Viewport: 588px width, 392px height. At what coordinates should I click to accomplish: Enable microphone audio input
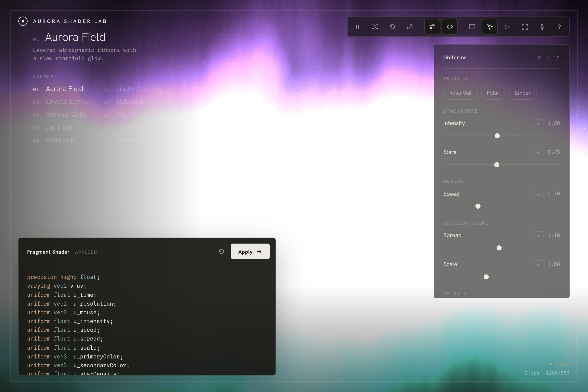542,27
